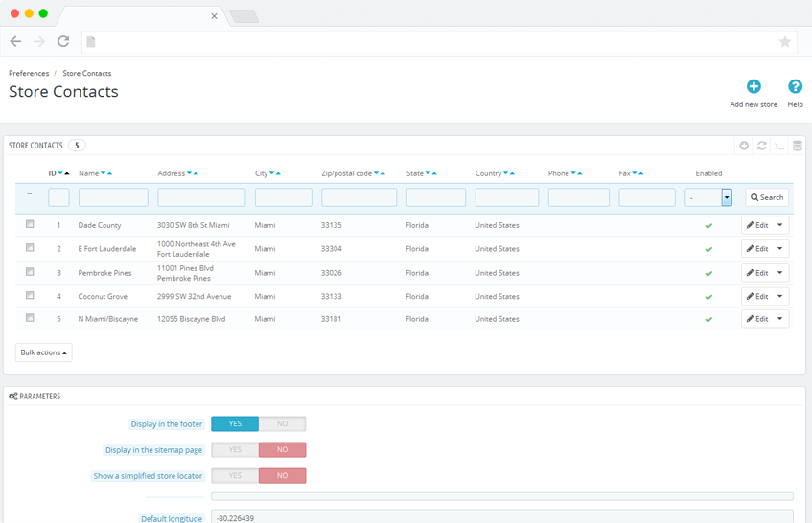Focus the Address filter input field
The image size is (812, 523).
pos(201,197)
